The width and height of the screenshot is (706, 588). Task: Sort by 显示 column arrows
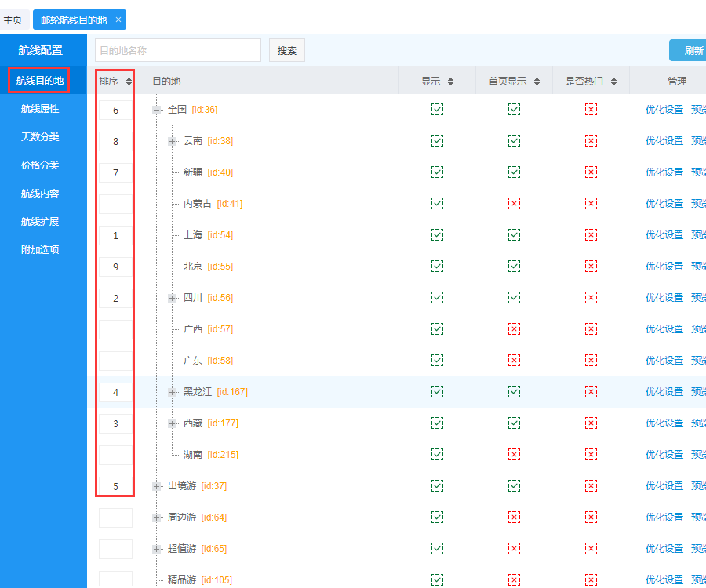[x=450, y=82]
